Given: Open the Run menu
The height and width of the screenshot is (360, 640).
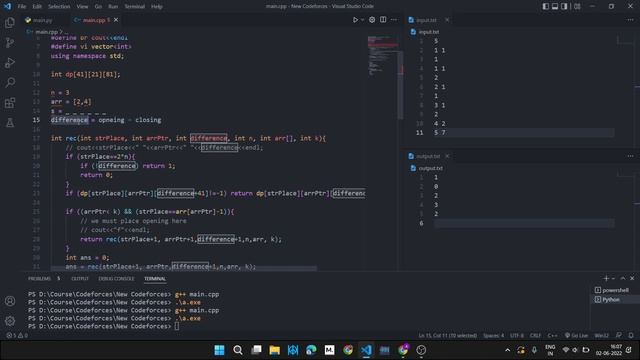Looking at the screenshot, I should pyautogui.click(x=113, y=6).
